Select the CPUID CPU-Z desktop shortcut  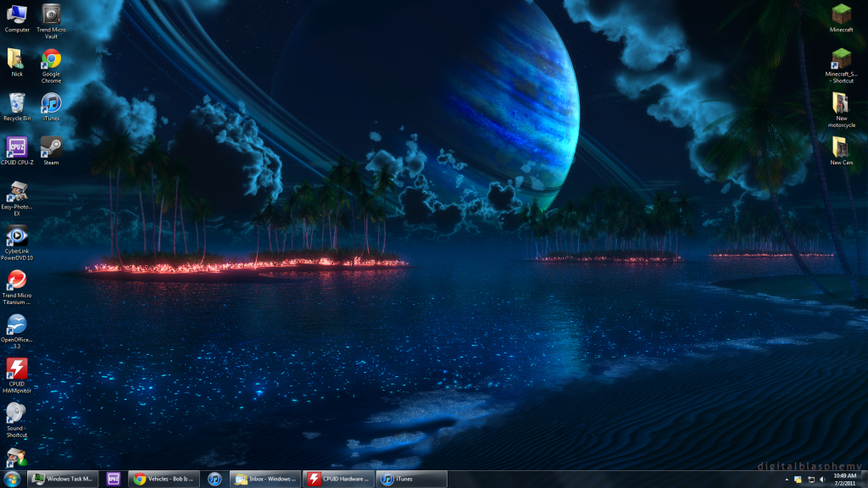point(17,151)
